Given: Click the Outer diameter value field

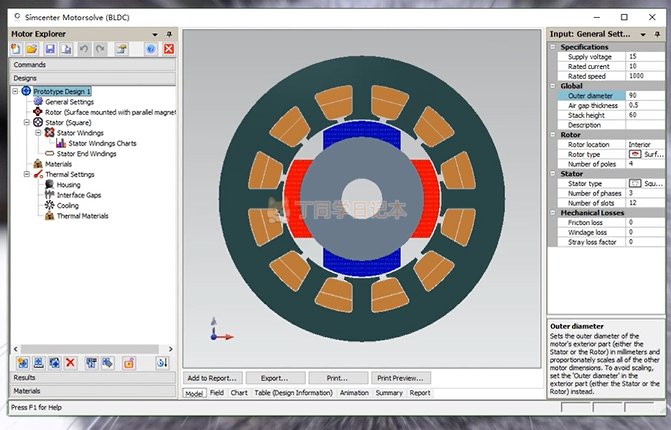Looking at the screenshot, I should 645,96.
